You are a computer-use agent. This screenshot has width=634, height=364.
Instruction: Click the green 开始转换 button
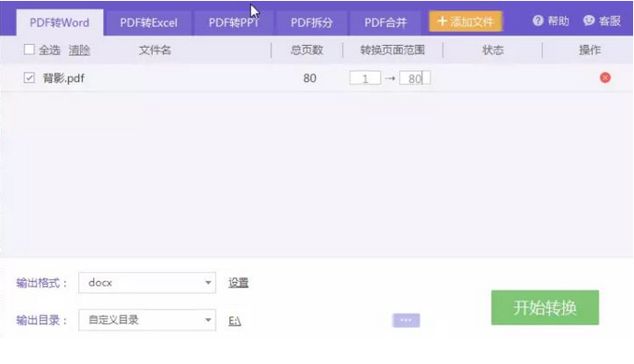click(545, 307)
